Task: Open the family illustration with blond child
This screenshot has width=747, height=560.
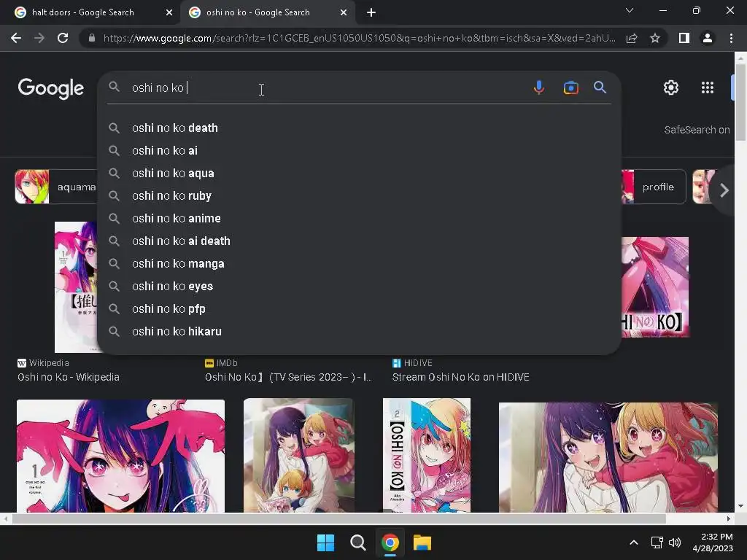Action: pos(298,455)
